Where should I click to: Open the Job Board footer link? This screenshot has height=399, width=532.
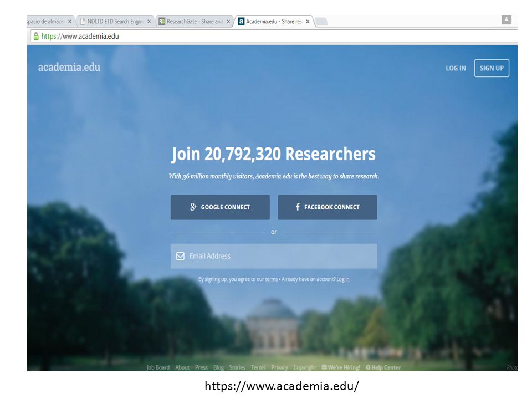(158, 367)
